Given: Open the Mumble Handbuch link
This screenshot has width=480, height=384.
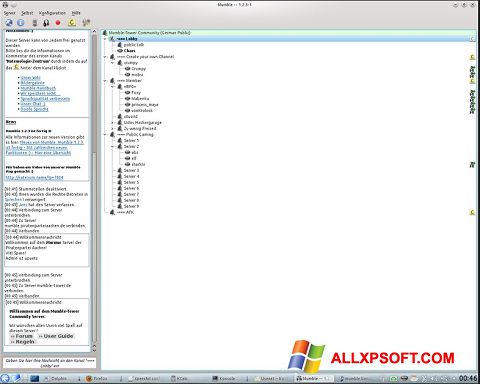Looking at the screenshot, I should pyautogui.click(x=38, y=88).
